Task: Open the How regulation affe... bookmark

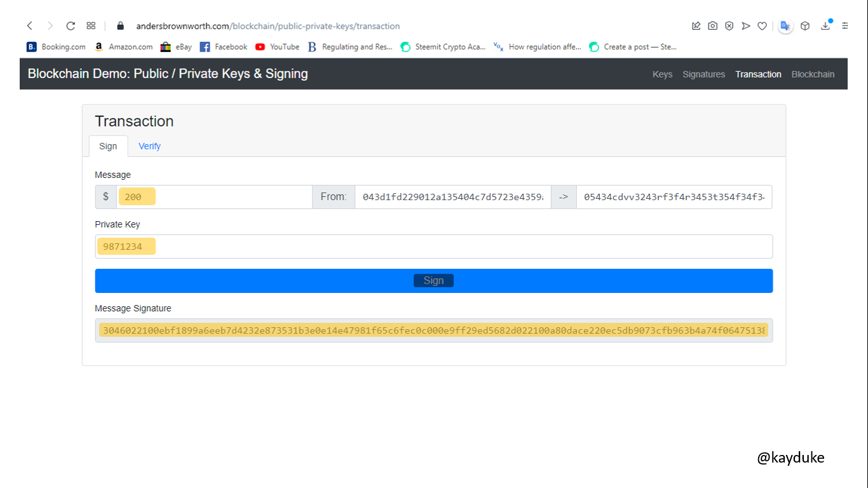Action: click(x=538, y=47)
